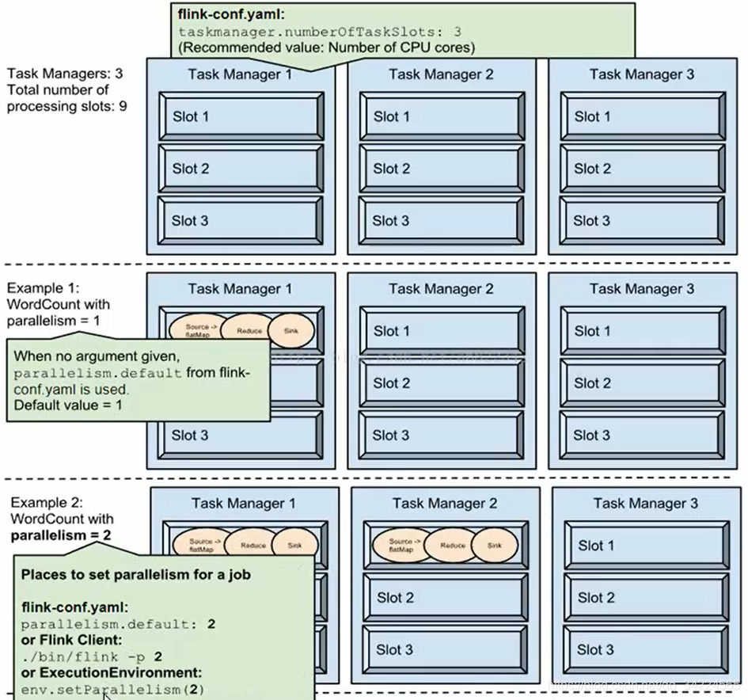Click './bin/flink -p 2' command text

pos(92,657)
